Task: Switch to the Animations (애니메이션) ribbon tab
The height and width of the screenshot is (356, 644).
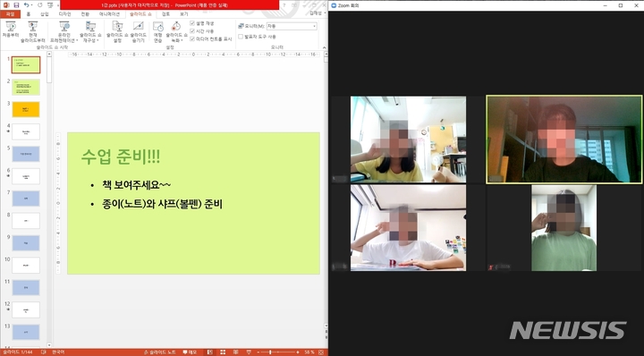Action: coord(110,14)
